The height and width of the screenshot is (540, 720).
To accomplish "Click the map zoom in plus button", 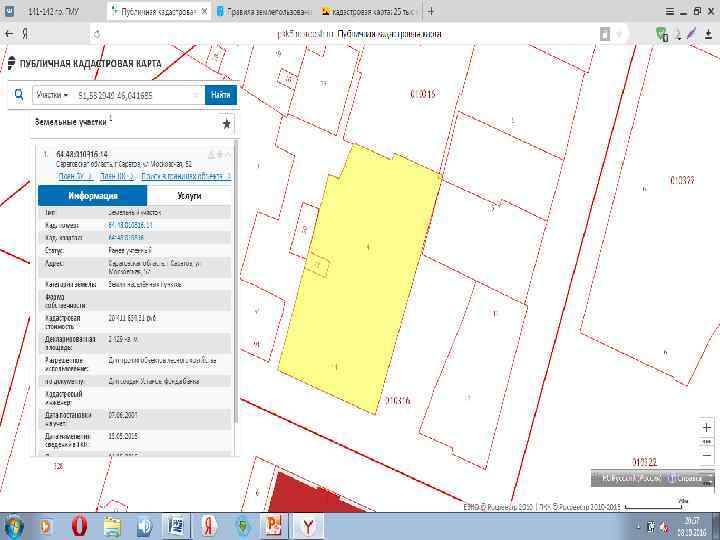I will tap(707, 428).
